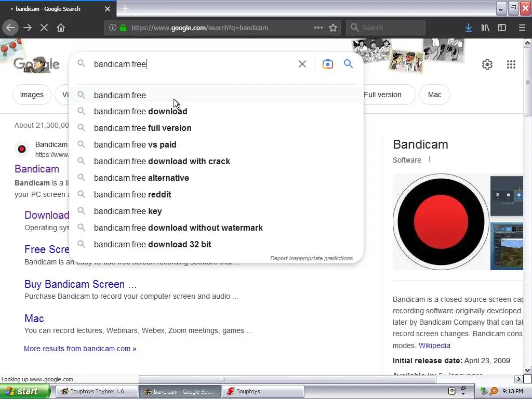Toggle the Firefox sidebar icon
The image size is (532, 399).
502,28
